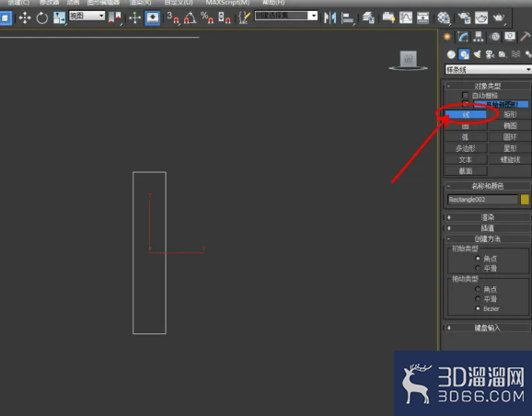Screen dimensions: 532x416
Task: Collapse the 名称和颜色 rollout
Action: click(487, 186)
